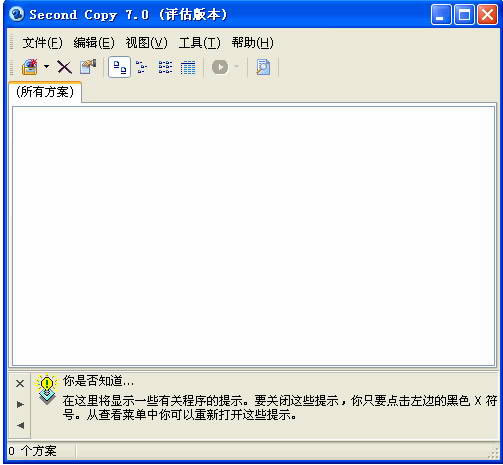This screenshot has width=503, height=465.
Task: Select the (所有方案) tab
Action: tap(45, 92)
